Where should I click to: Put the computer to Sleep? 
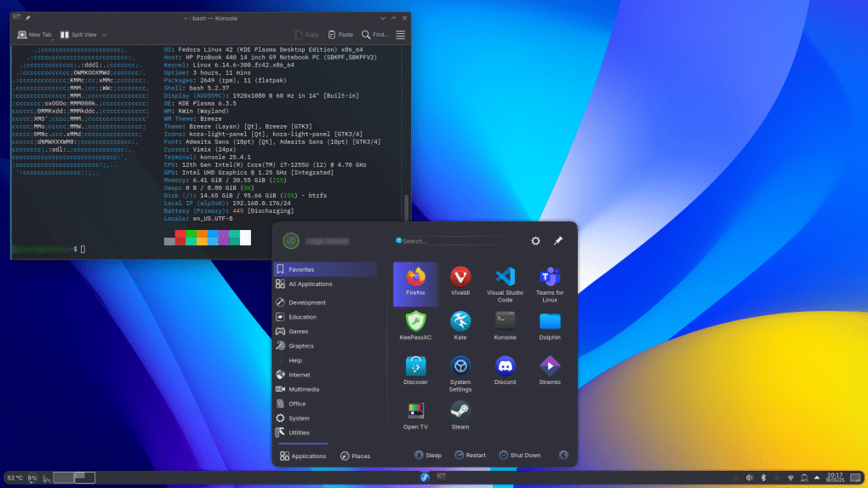[x=428, y=456]
